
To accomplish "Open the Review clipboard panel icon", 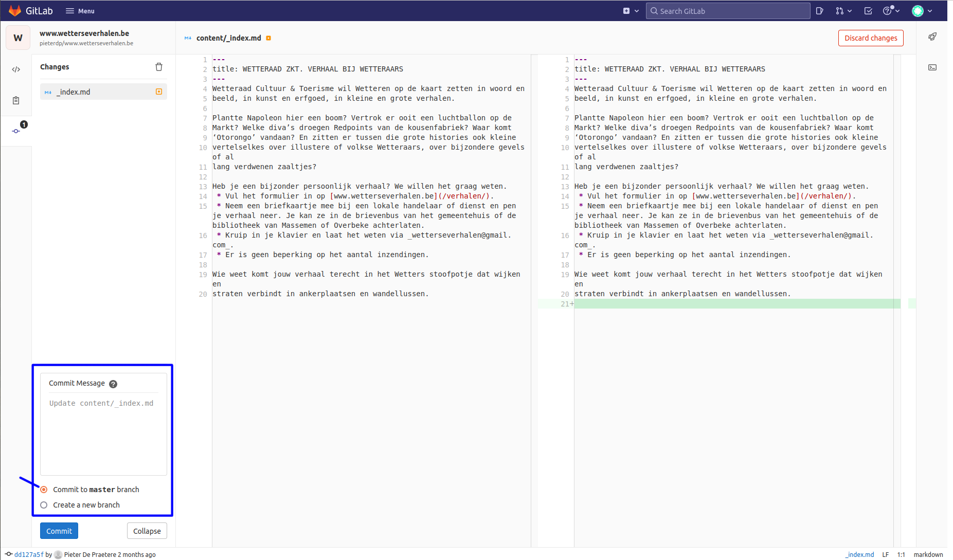I will pyautogui.click(x=16, y=100).
